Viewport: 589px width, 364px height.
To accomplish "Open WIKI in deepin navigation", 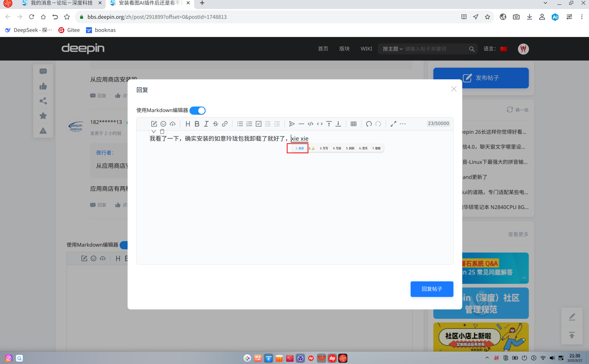I will tap(366, 49).
